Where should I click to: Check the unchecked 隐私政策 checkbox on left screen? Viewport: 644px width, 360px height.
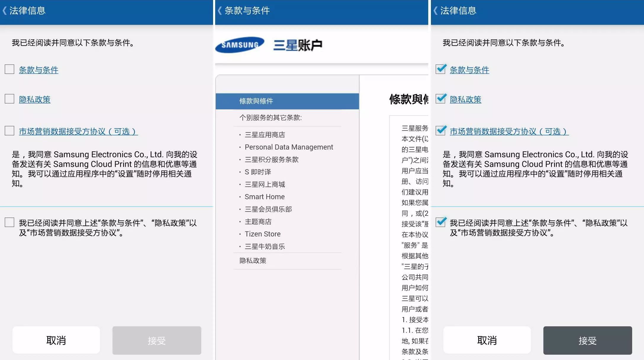tap(9, 99)
